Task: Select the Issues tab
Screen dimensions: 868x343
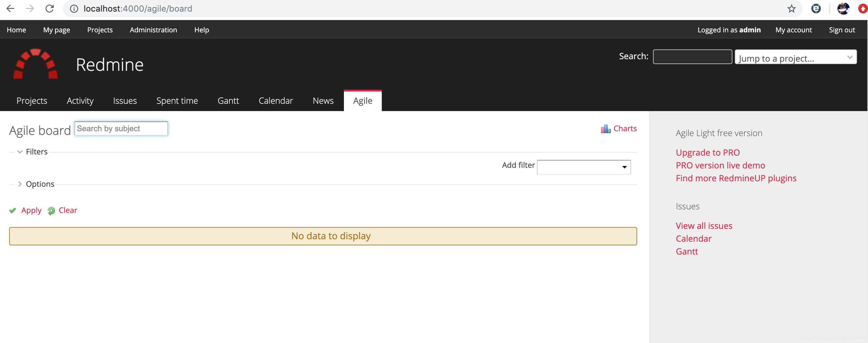Action: pos(125,100)
